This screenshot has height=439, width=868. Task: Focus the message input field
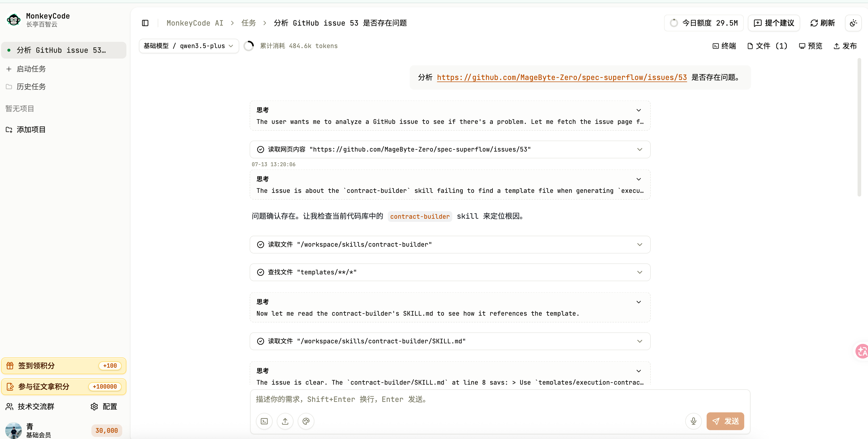(x=500, y=399)
